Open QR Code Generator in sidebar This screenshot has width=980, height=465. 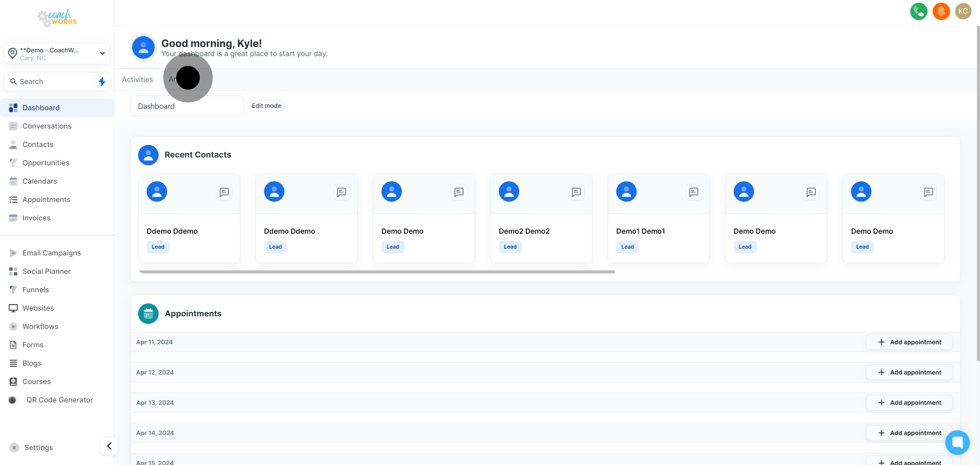[x=59, y=400]
